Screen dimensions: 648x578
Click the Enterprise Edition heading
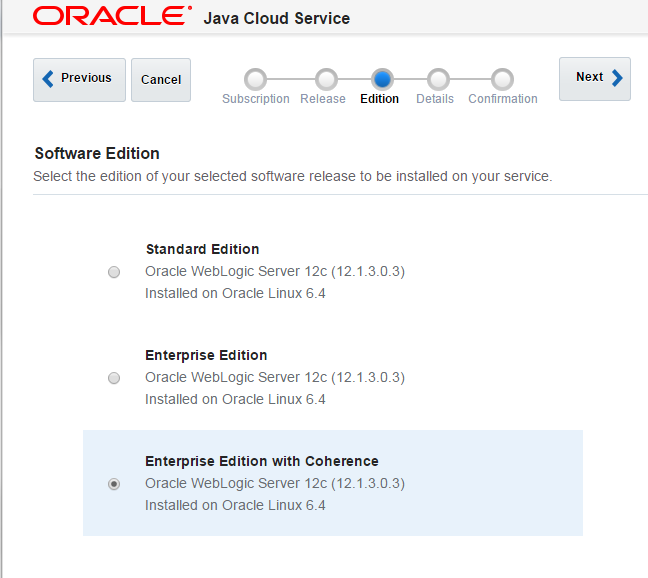tap(206, 355)
